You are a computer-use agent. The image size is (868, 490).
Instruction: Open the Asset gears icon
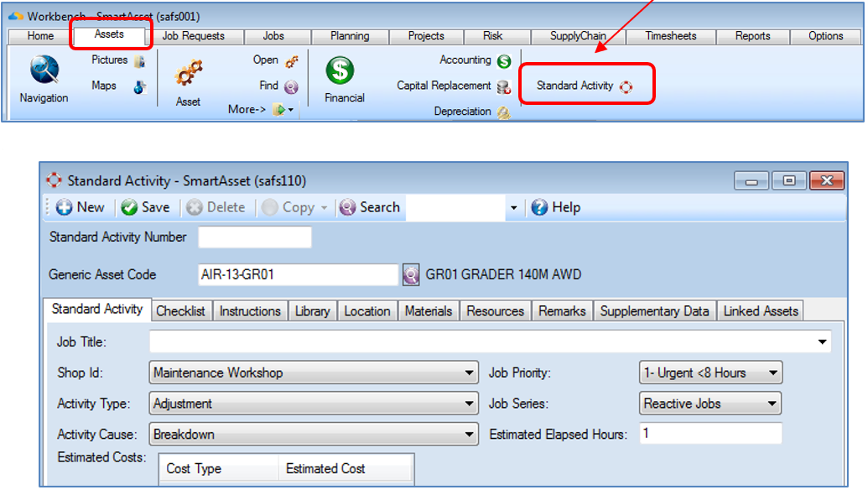[188, 74]
